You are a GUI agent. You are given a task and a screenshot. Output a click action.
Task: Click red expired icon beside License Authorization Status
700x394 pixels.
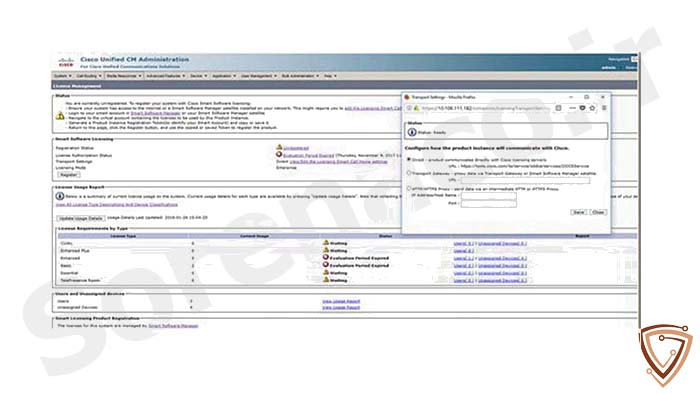(279, 154)
